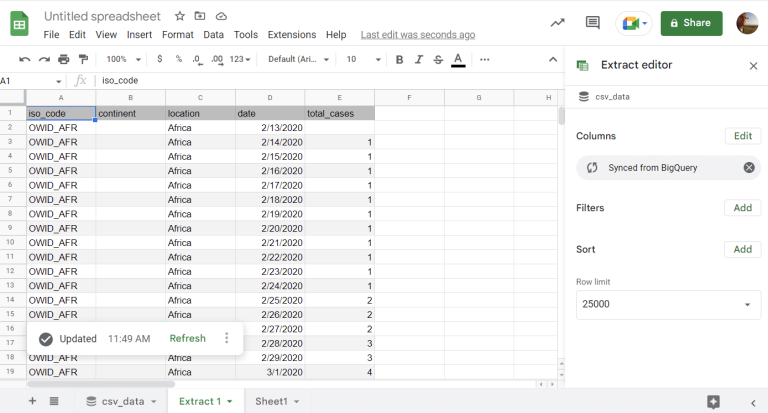Viewport: 768px width, 413px height.
Task: Open the Row limit dropdown
Action: pos(669,304)
